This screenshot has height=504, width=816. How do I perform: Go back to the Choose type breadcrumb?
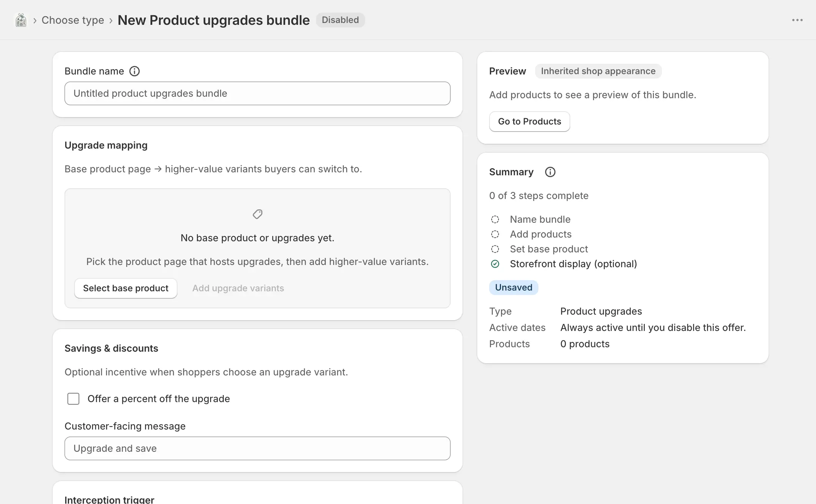73,20
